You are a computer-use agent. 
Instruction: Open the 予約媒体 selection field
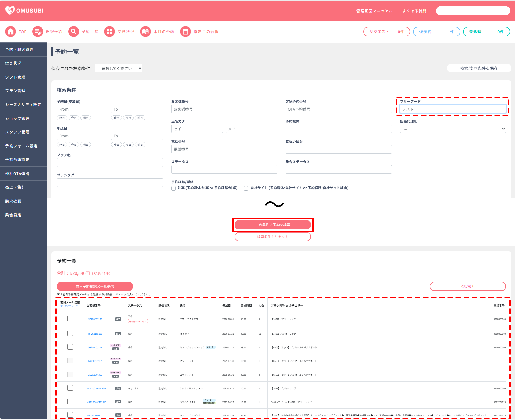(338, 129)
